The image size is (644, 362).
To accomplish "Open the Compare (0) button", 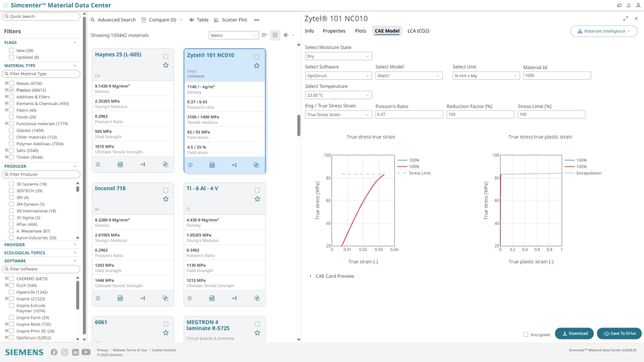I will click(x=162, y=19).
